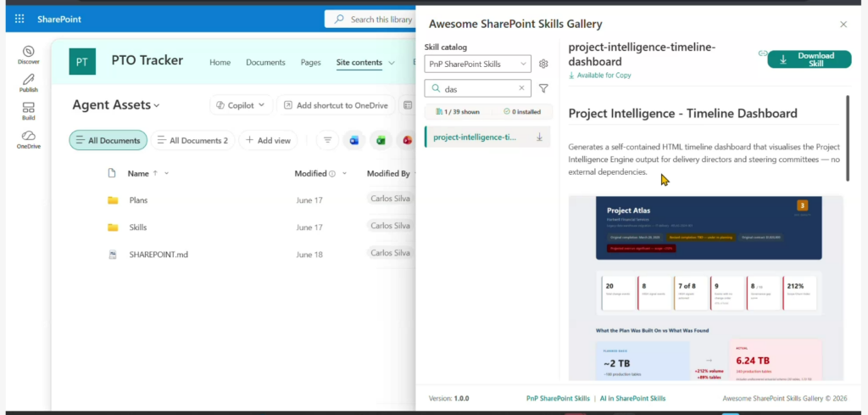
Task: Select Site contents nav tab
Action: pyautogui.click(x=359, y=63)
